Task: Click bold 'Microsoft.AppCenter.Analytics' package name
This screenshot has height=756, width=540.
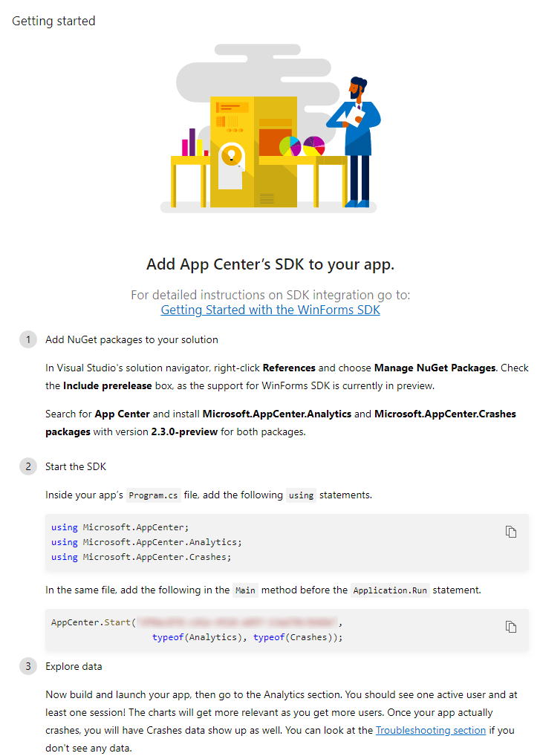Action: click(x=277, y=414)
